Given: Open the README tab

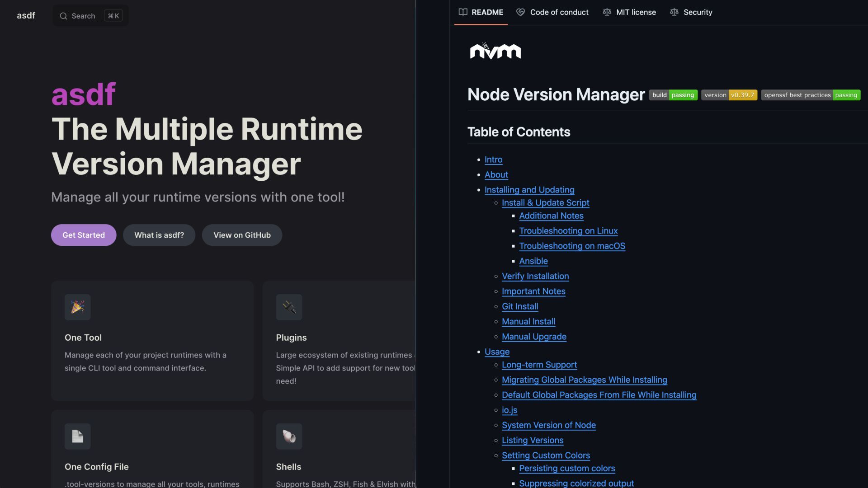Looking at the screenshot, I should pos(481,12).
